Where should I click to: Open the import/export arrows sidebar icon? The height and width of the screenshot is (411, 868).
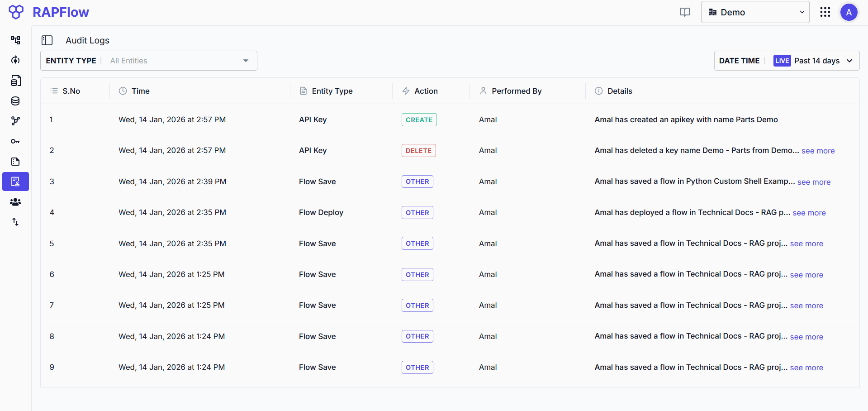pyautogui.click(x=15, y=222)
